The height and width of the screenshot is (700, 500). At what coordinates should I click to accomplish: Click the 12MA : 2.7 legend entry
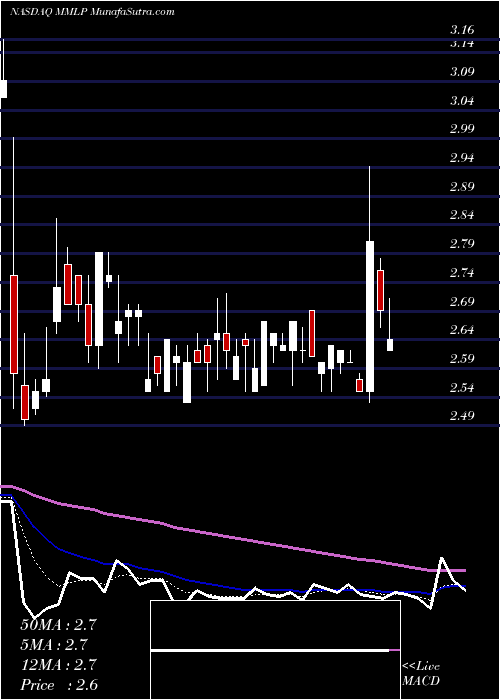point(58,665)
